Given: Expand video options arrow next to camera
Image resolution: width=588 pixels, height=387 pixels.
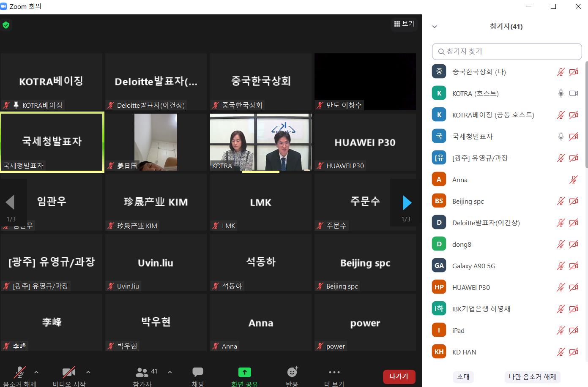Looking at the screenshot, I should point(88,372).
